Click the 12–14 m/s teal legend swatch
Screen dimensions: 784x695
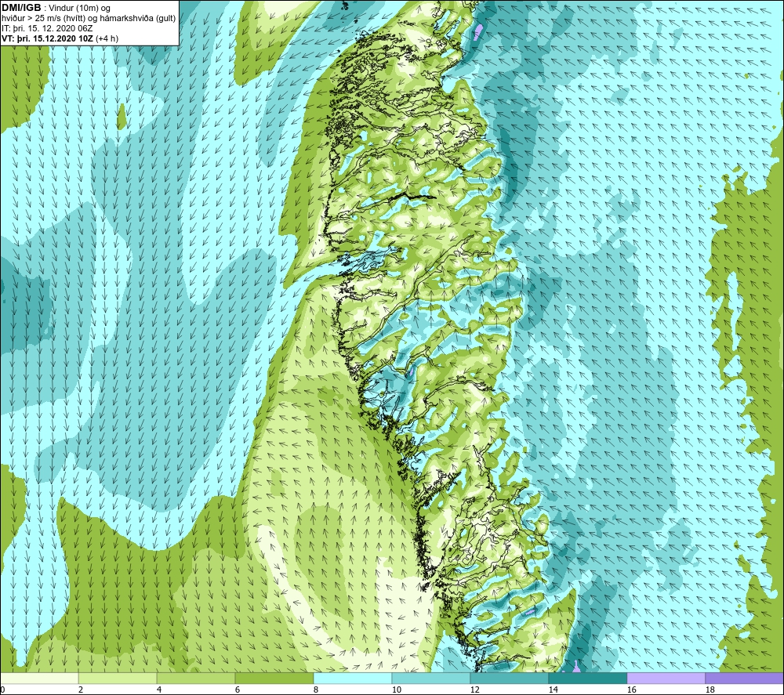(x=509, y=679)
